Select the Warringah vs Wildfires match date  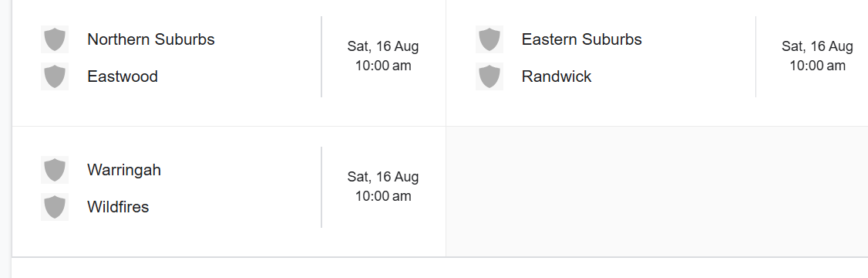(383, 177)
